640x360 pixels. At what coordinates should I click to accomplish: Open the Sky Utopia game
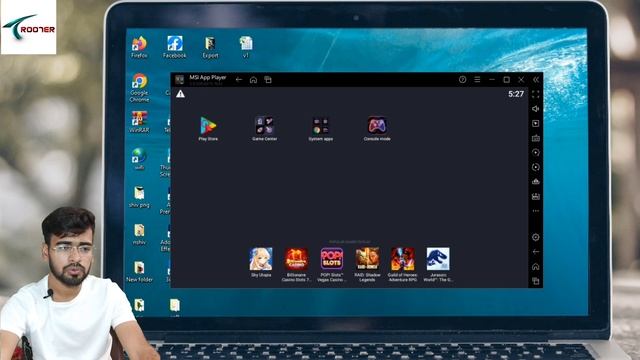coord(261,262)
